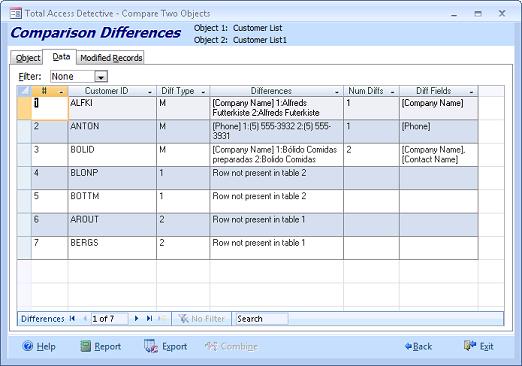
Task: Open the Filter dropdown showing None
Action: click(101, 77)
